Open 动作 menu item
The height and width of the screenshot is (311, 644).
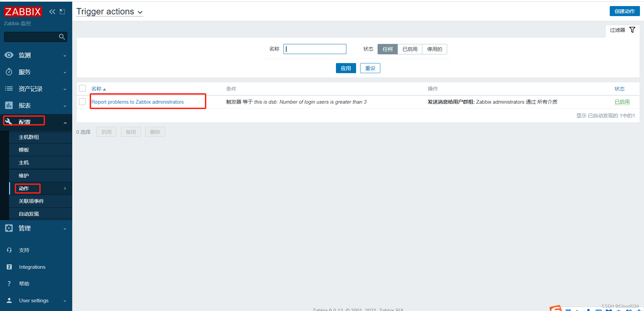pos(41,188)
